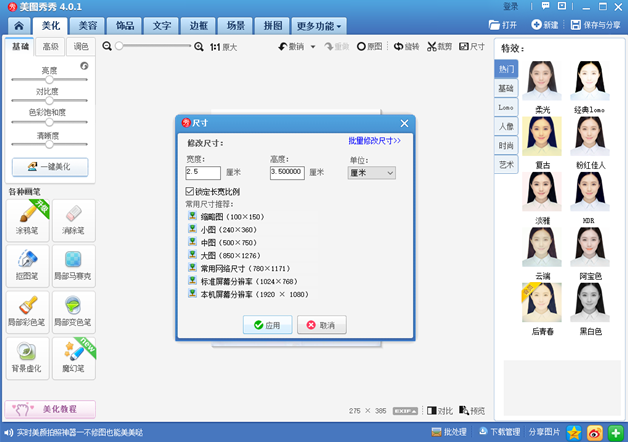Click the green plus icon in status bar
The height and width of the screenshot is (442, 628).
pyautogui.click(x=616, y=433)
